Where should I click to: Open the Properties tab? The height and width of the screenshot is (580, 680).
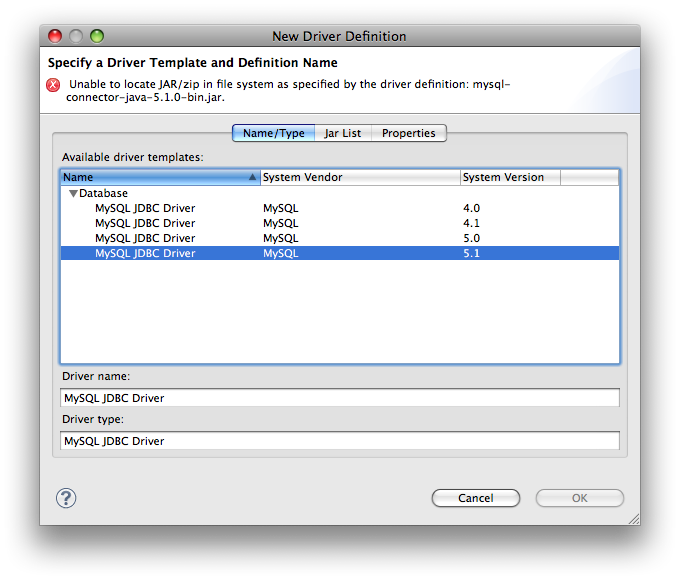coord(409,133)
